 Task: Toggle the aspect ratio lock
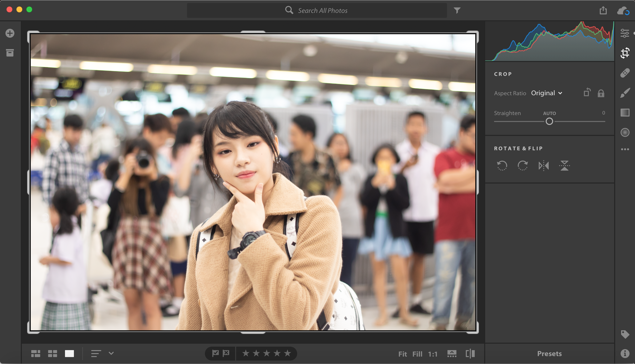click(601, 93)
